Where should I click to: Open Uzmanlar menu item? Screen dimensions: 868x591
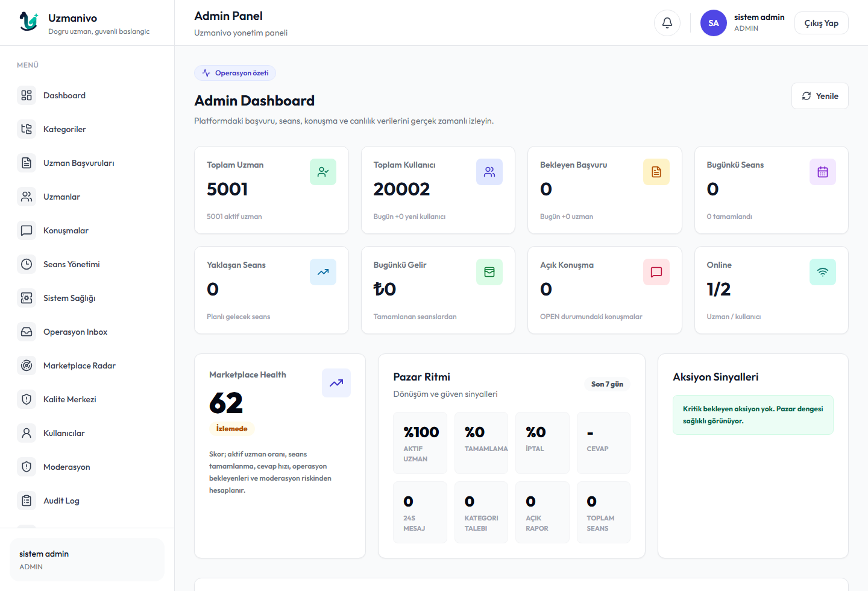[x=87, y=197]
